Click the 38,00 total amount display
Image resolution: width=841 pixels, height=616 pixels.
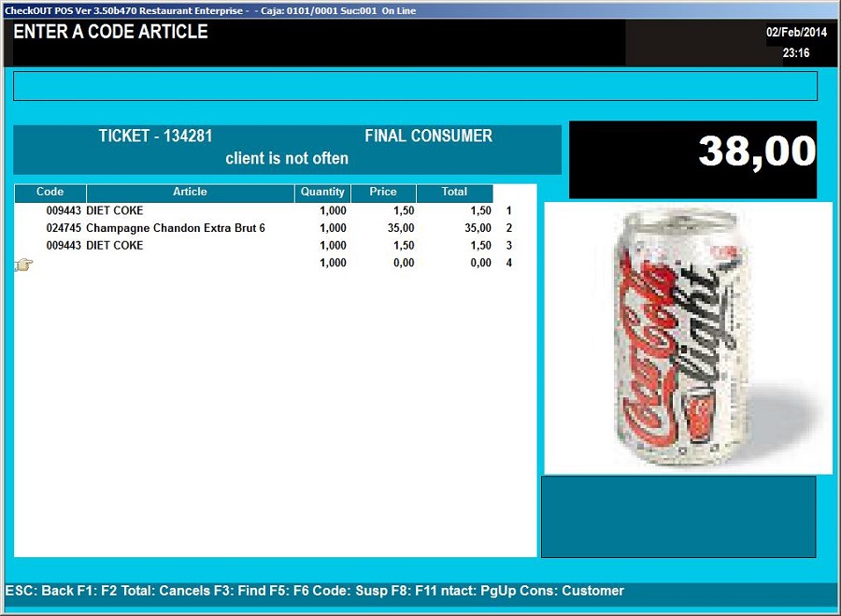pyautogui.click(x=757, y=151)
